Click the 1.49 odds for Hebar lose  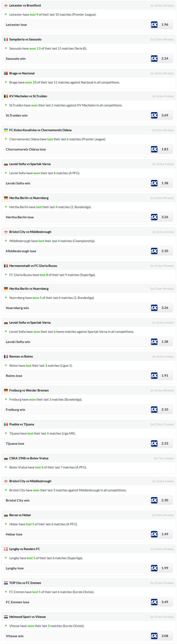point(165,534)
